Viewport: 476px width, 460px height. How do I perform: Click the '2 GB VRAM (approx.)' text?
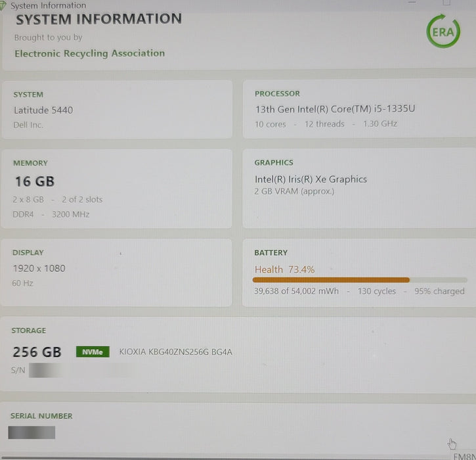tap(294, 191)
